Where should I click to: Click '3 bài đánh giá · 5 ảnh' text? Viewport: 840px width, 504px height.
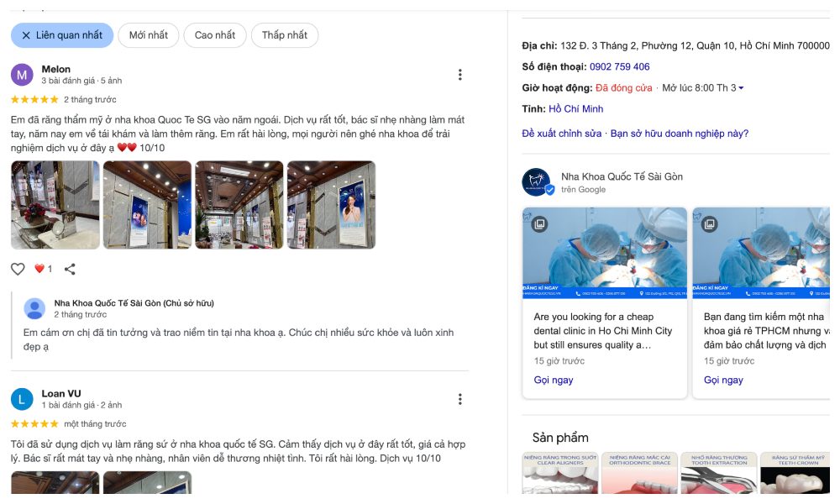click(x=81, y=81)
